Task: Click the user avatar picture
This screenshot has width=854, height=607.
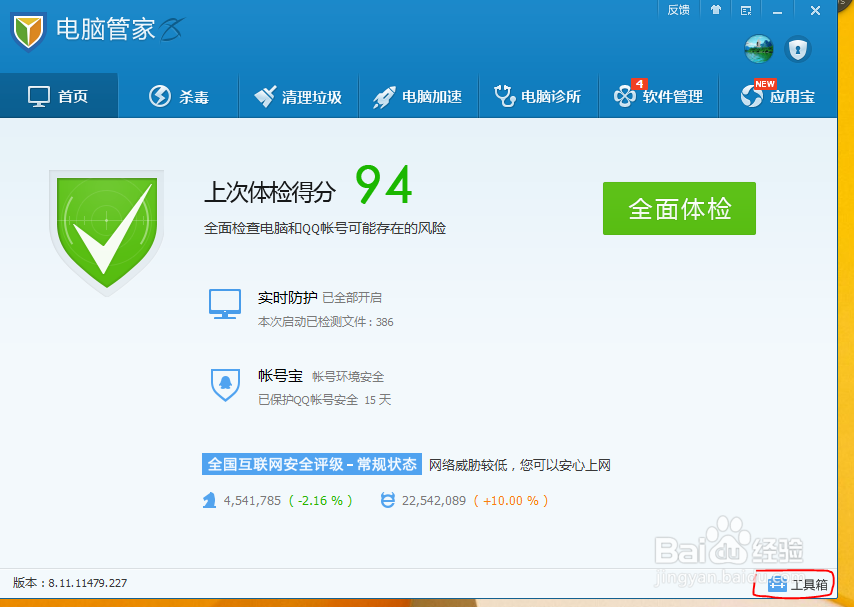Action: (759, 49)
